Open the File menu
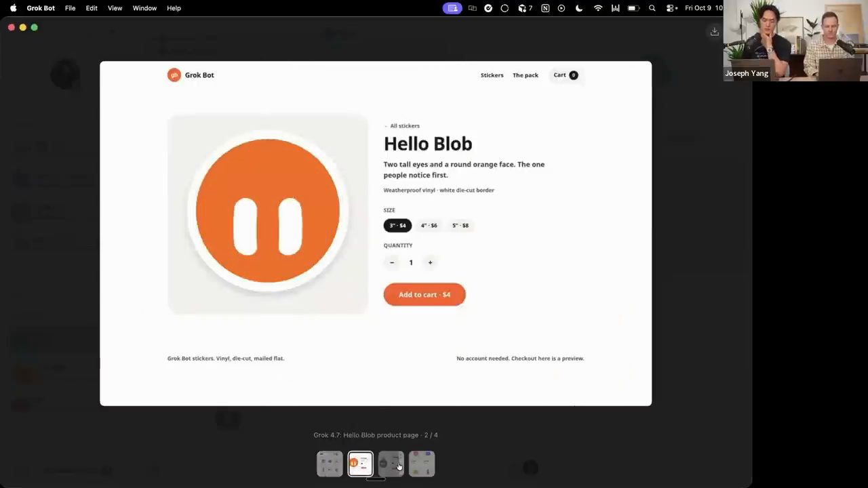 click(70, 8)
